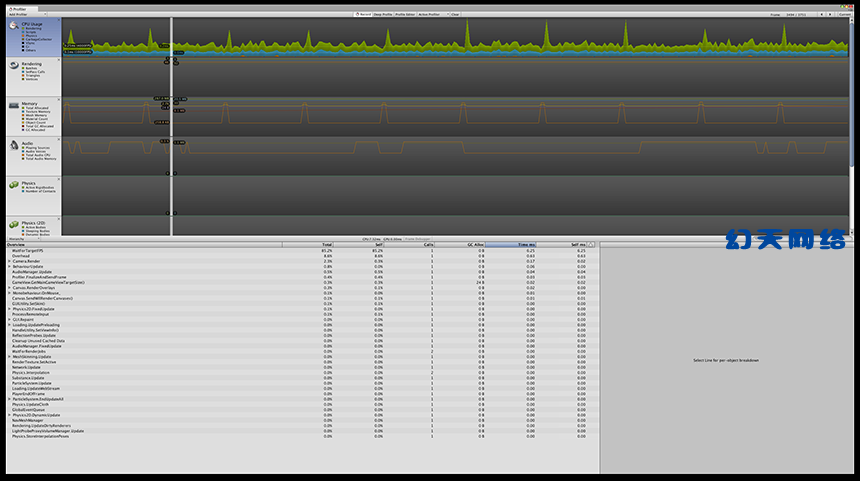Sort by the Calls column header
Image resolution: width=860 pixels, height=481 pixels.
[x=409, y=245]
